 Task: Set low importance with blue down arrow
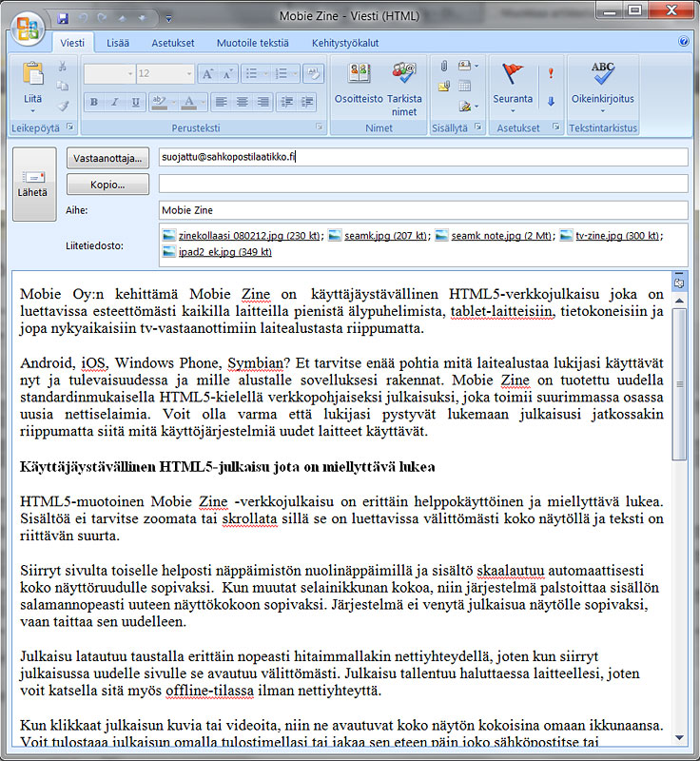coord(551,101)
